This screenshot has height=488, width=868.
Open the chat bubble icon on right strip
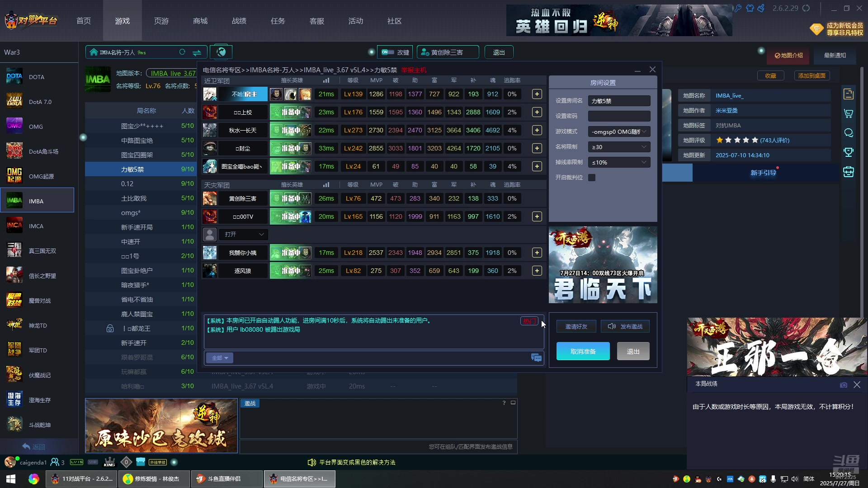[849, 133]
